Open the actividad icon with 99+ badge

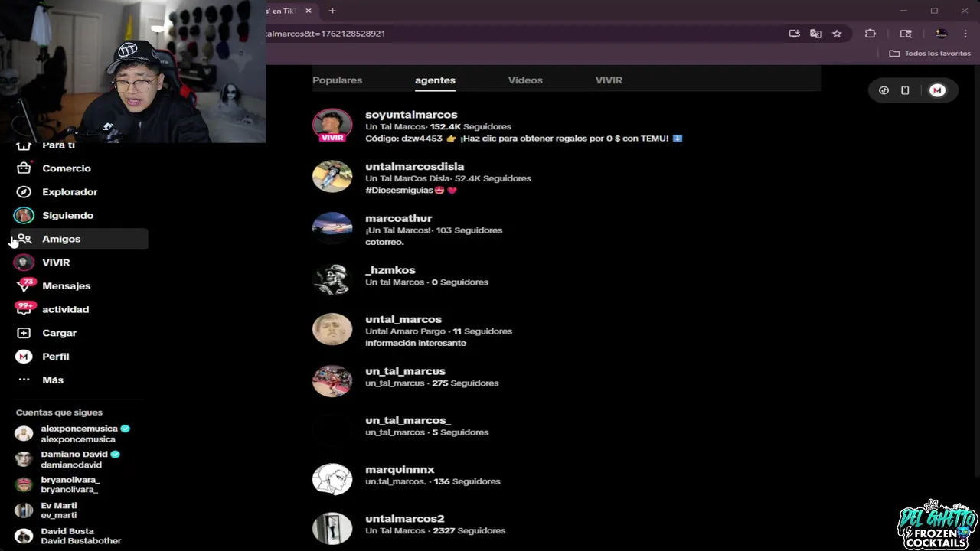point(24,309)
